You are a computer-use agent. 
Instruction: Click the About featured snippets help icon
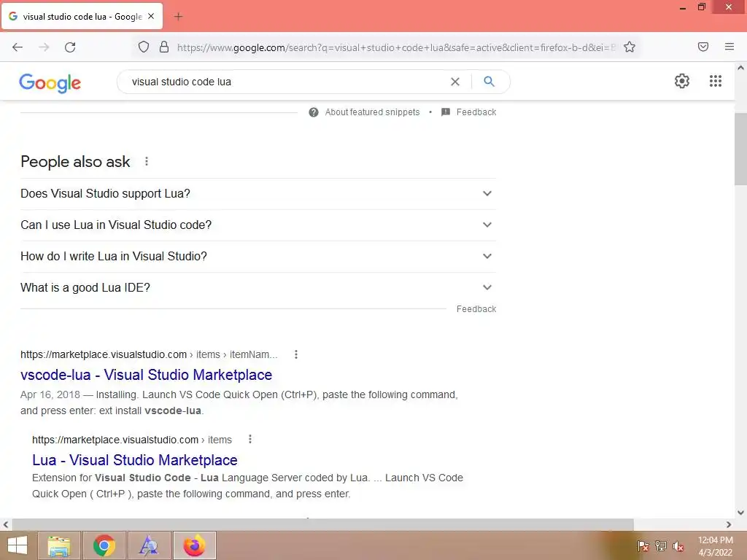tap(314, 112)
